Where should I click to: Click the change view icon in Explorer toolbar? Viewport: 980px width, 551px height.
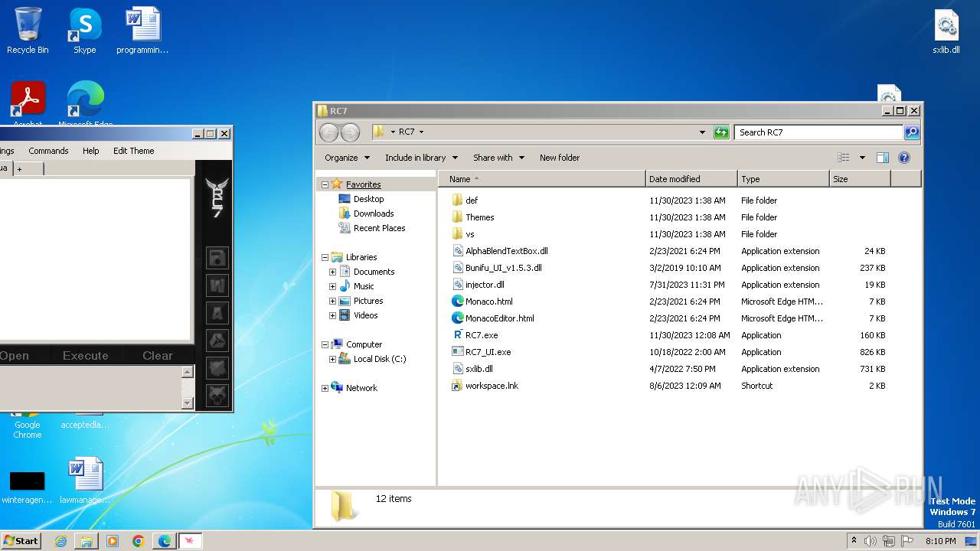(x=844, y=158)
